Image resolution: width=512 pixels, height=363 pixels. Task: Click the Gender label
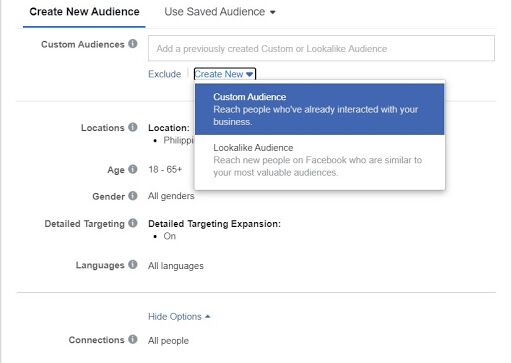(x=108, y=196)
